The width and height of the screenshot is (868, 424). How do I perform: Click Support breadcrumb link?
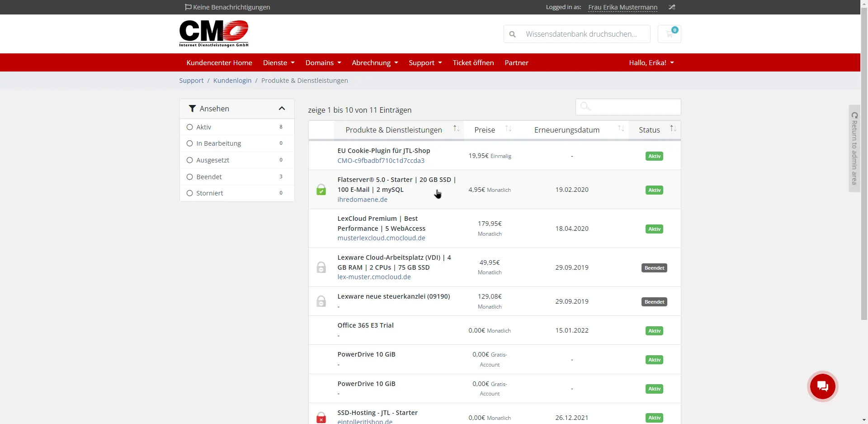coord(191,81)
